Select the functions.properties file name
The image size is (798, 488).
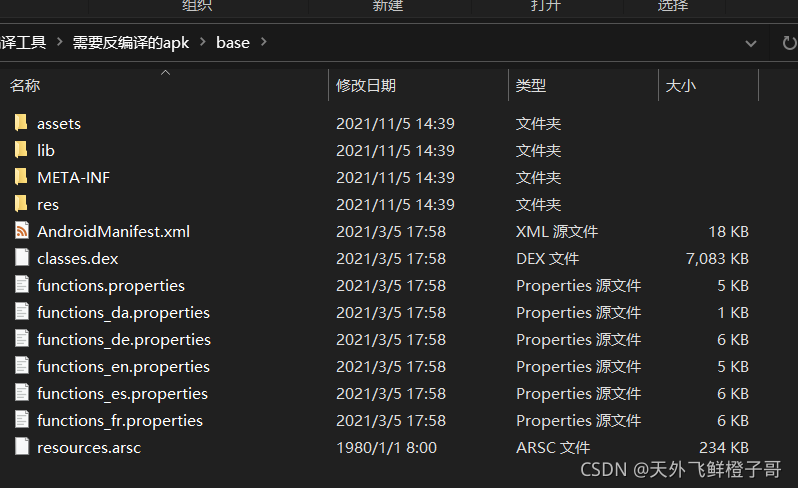pos(111,285)
